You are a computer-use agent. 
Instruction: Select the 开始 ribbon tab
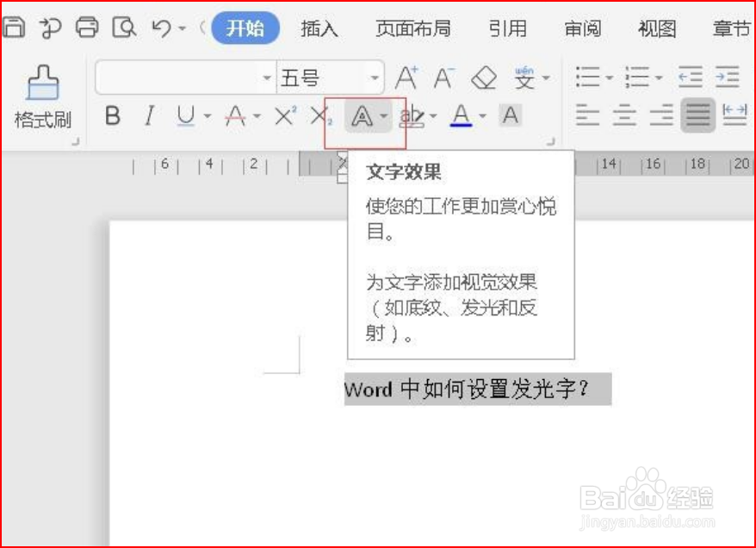pyautogui.click(x=245, y=28)
